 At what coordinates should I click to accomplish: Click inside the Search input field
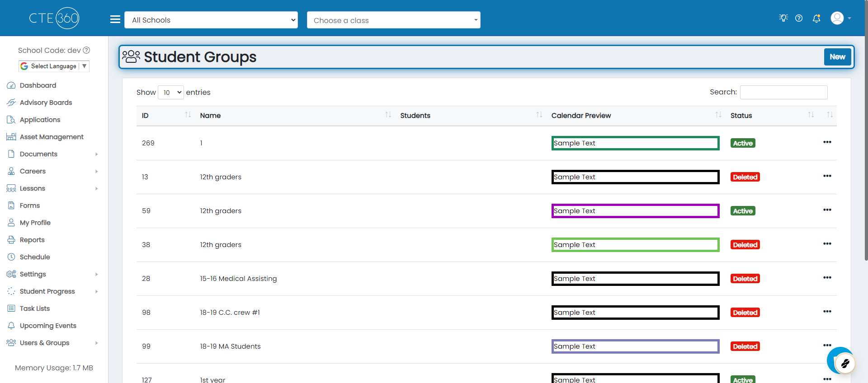(x=783, y=92)
